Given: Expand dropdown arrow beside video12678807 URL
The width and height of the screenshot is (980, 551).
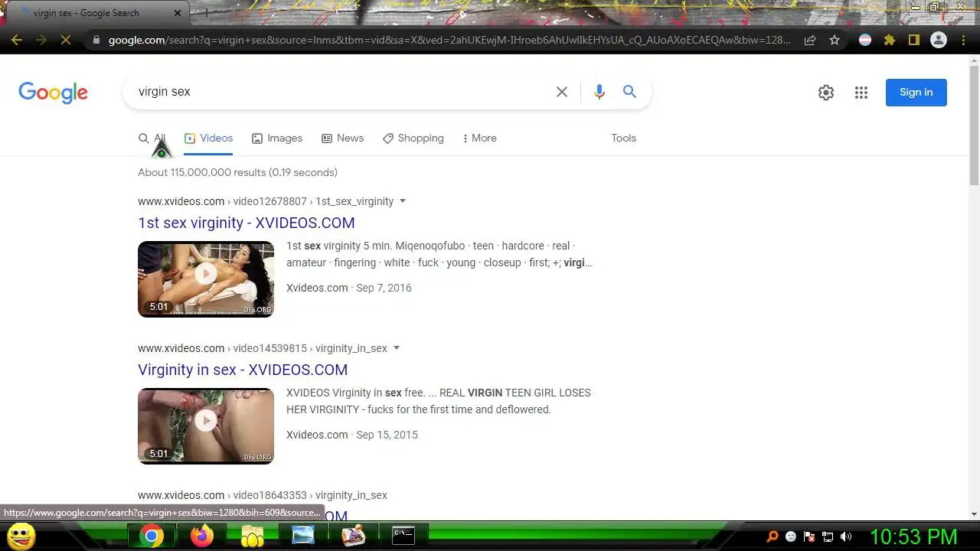Looking at the screenshot, I should click(403, 201).
